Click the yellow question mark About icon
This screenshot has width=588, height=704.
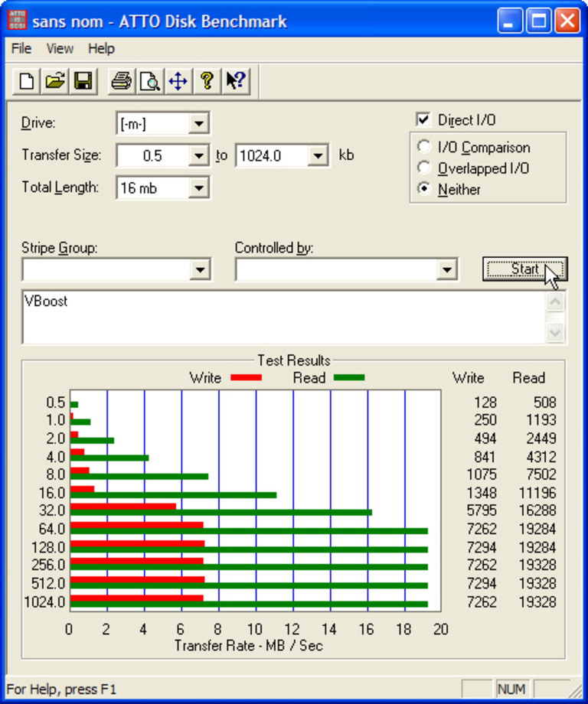[x=207, y=82]
